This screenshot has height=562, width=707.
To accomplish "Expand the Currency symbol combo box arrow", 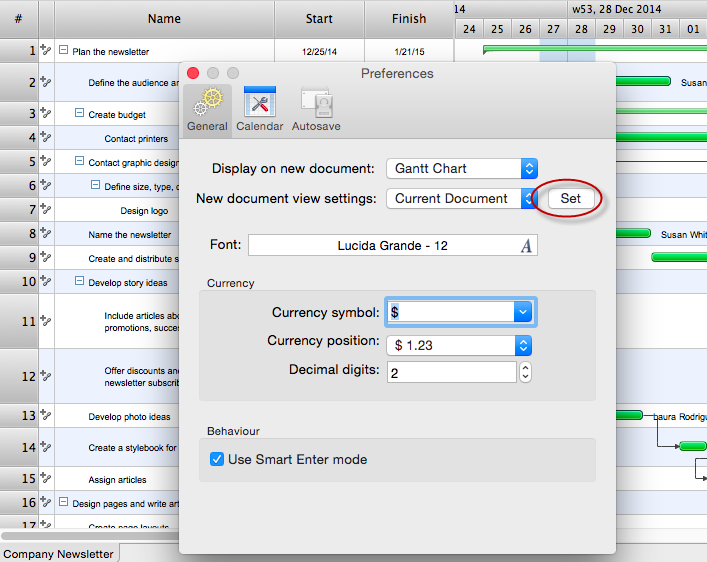I will click(x=523, y=312).
